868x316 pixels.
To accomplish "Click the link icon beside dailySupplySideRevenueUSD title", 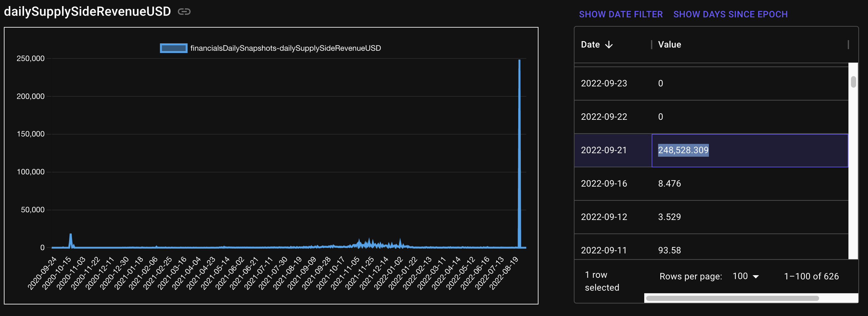I will click(x=184, y=12).
